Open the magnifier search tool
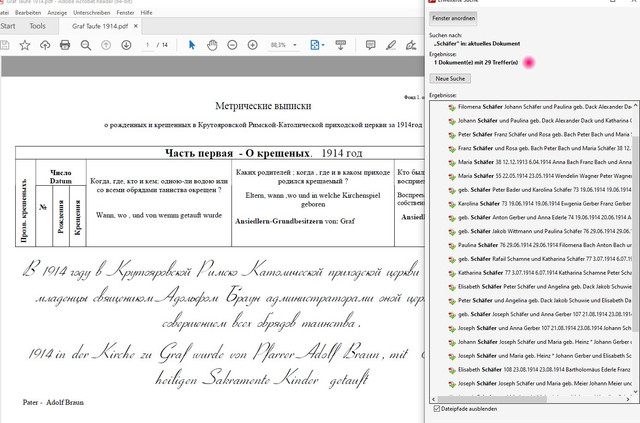 coord(86,45)
